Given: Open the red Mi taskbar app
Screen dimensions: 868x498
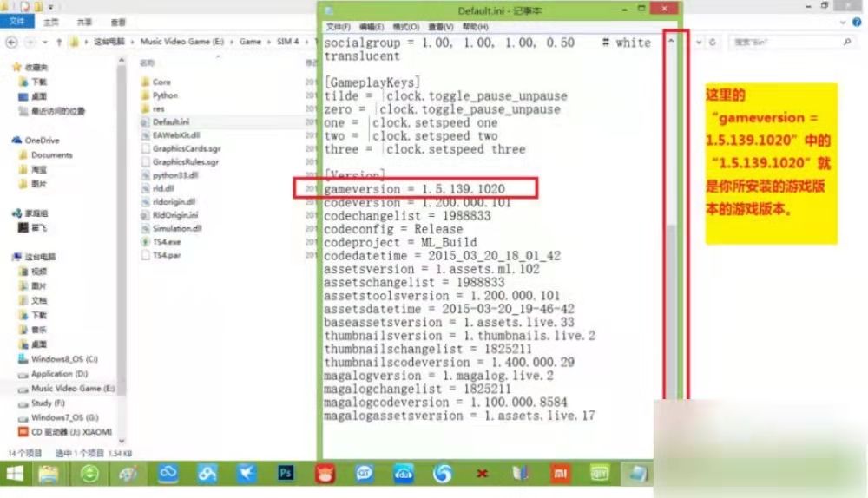Looking at the screenshot, I should pyautogui.click(x=560, y=473).
